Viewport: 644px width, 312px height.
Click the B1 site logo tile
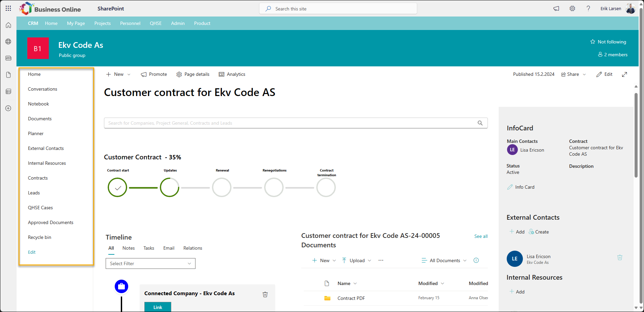coord(38,48)
